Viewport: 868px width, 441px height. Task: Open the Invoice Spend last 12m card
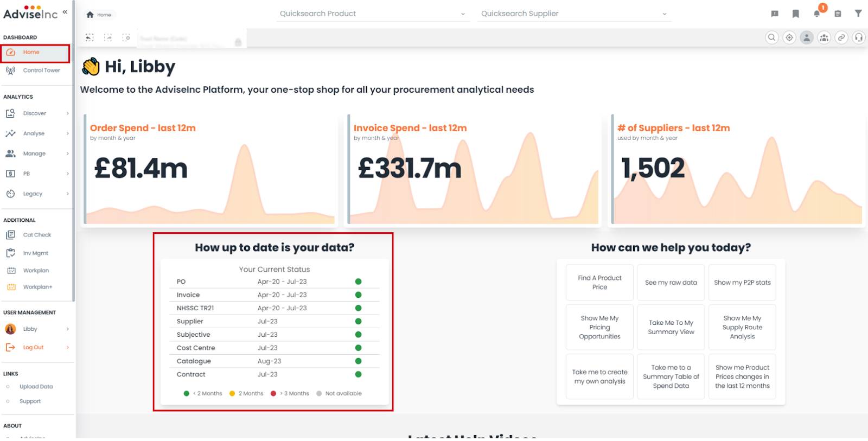474,170
